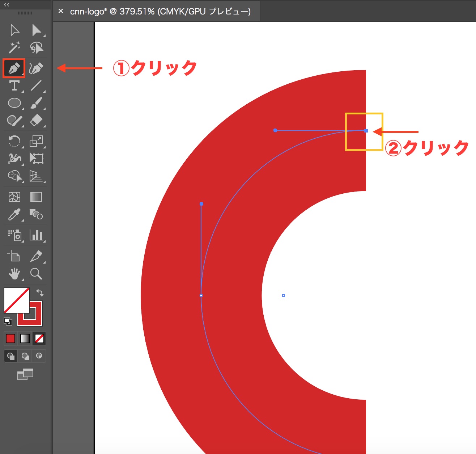
Task: Collapse toolbar with double chevron
Action: tap(7, 5)
